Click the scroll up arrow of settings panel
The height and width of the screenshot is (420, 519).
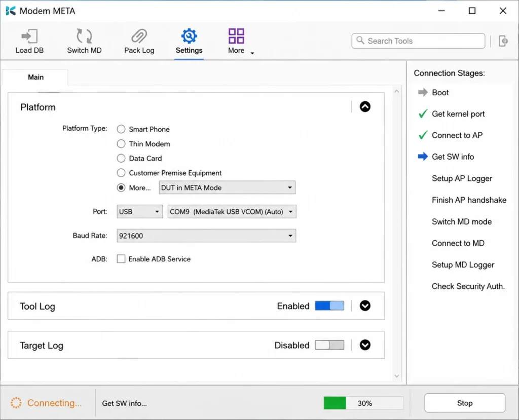[396, 91]
